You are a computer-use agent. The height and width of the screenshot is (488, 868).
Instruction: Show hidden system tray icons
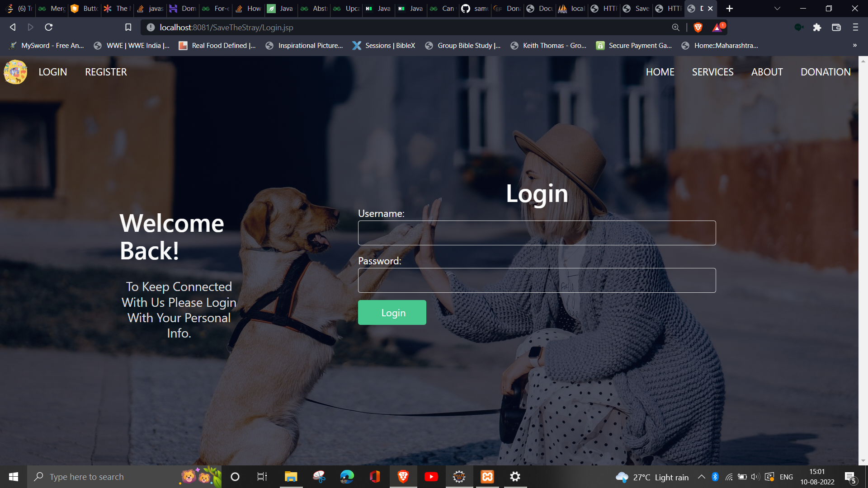pyautogui.click(x=701, y=477)
